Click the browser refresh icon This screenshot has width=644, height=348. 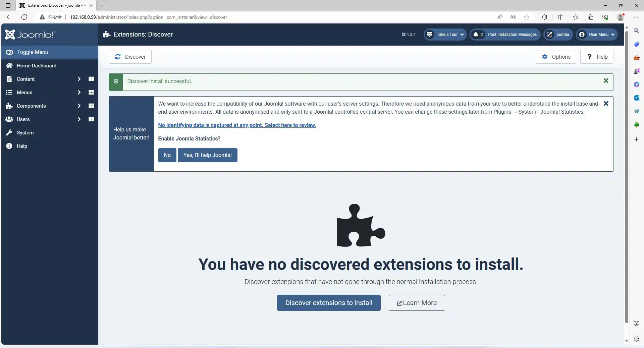[24, 17]
